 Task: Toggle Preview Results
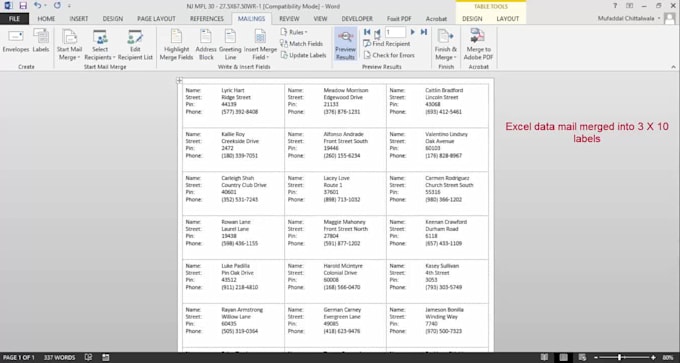point(345,45)
